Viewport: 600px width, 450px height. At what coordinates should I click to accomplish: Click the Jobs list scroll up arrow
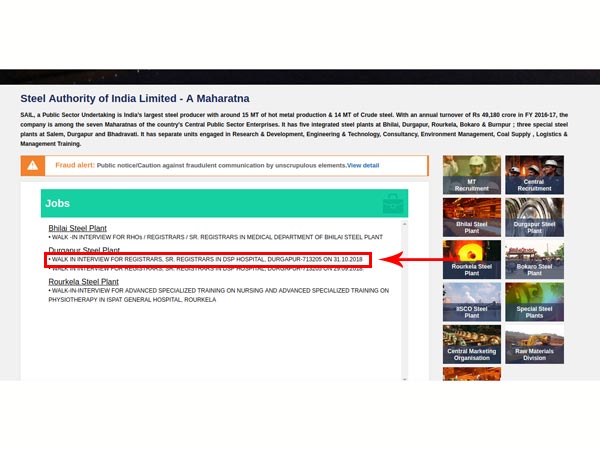(x=404, y=224)
